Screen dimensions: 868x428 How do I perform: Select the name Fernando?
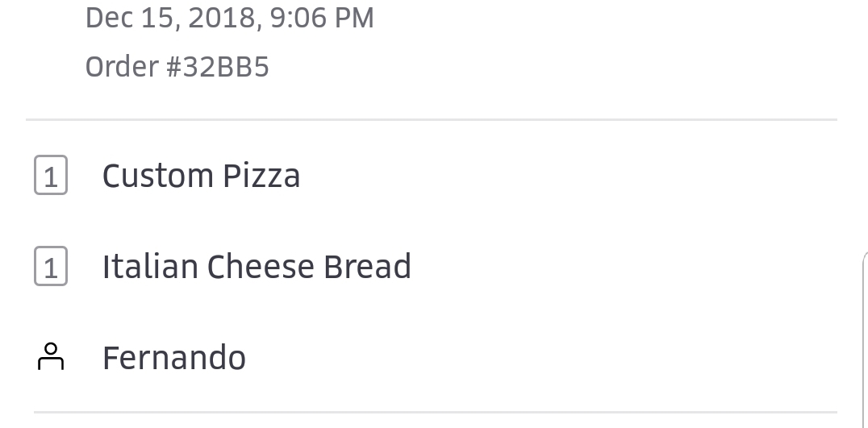click(174, 358)
